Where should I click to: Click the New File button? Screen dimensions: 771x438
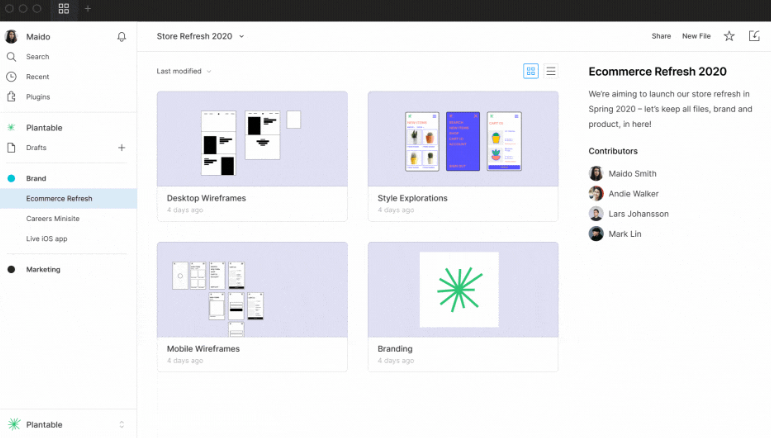coord(696,36)
